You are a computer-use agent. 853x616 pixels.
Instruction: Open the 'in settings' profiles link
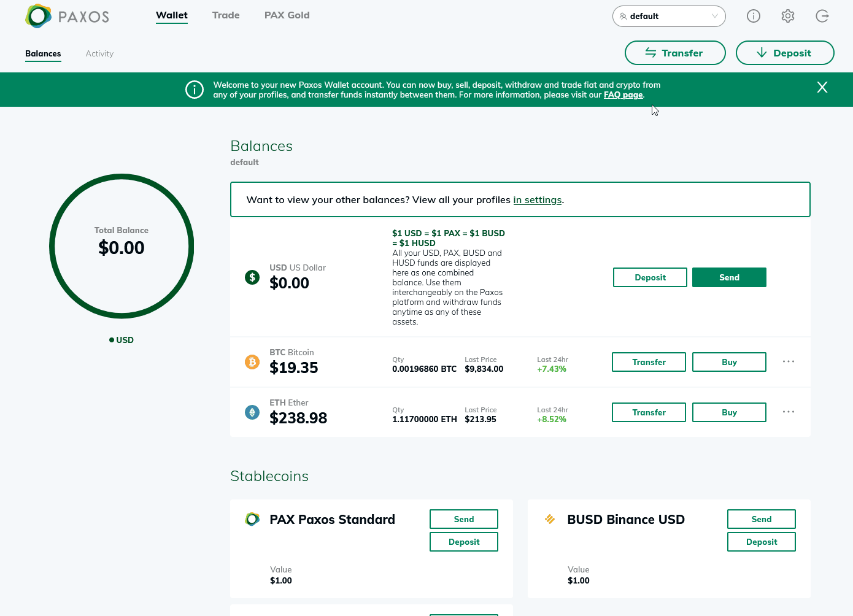pos(537,200)
